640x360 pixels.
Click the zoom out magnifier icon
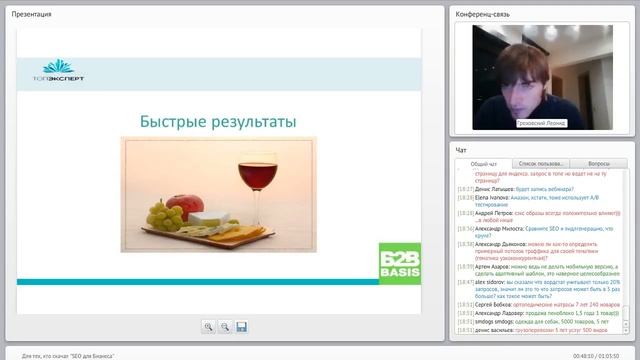[225, 327]
